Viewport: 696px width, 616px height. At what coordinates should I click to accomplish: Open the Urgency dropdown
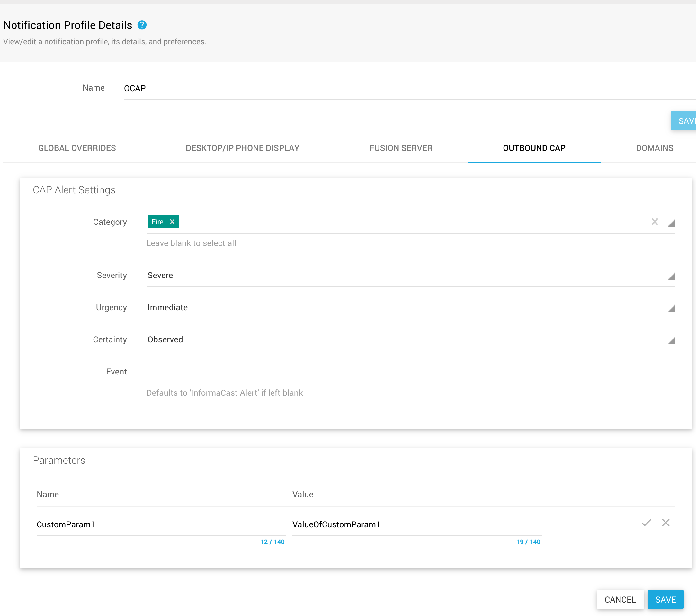point(671,308)
